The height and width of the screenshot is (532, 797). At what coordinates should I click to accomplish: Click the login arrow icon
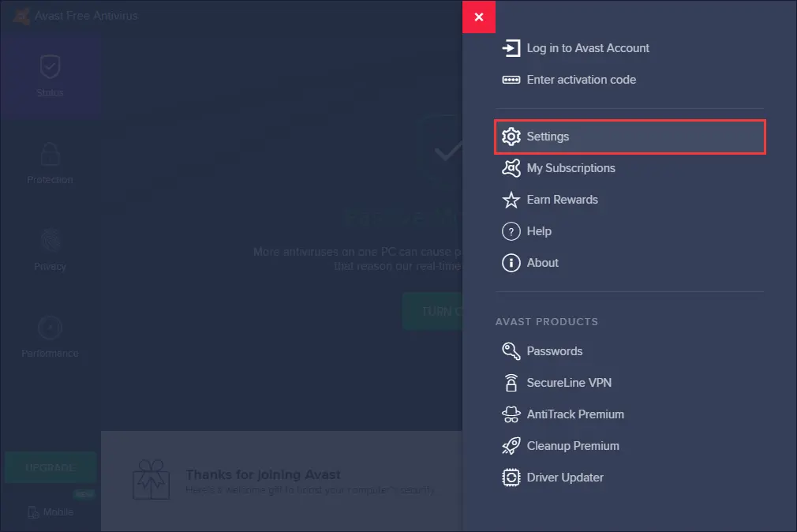[x=511, y=48]
